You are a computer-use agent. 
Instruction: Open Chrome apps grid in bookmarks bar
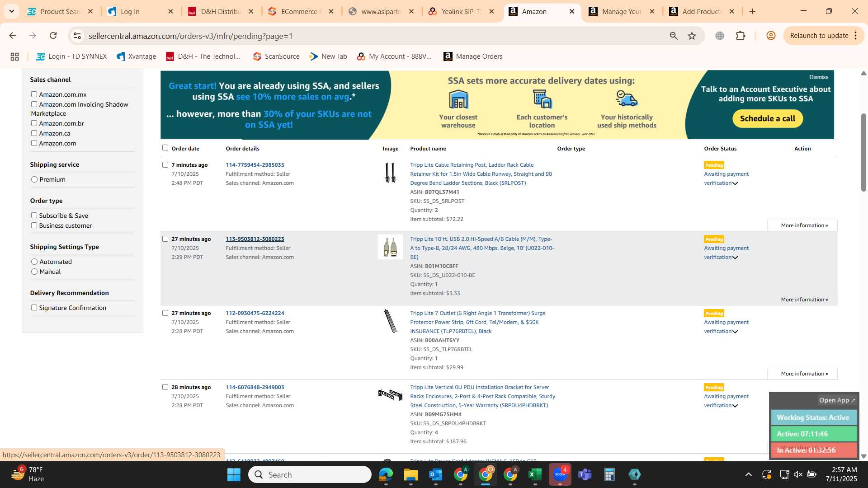[14, 56]
